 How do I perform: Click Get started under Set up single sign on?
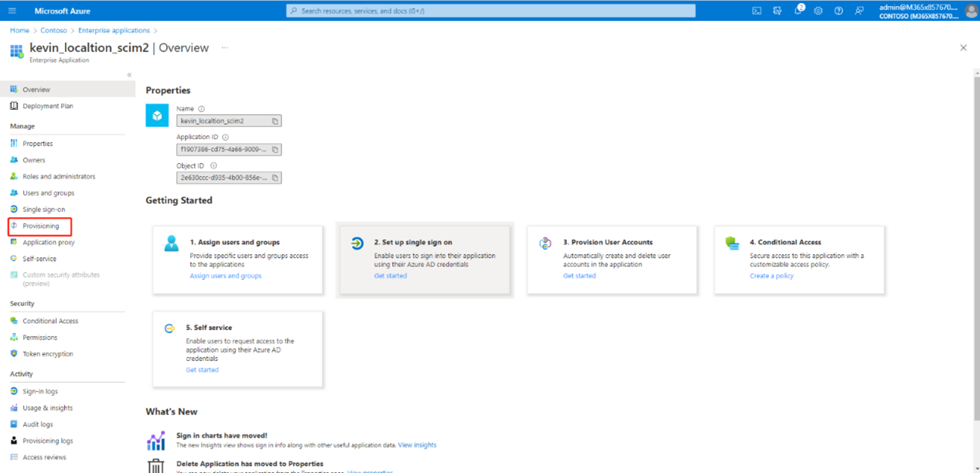[x=390, y=276]
